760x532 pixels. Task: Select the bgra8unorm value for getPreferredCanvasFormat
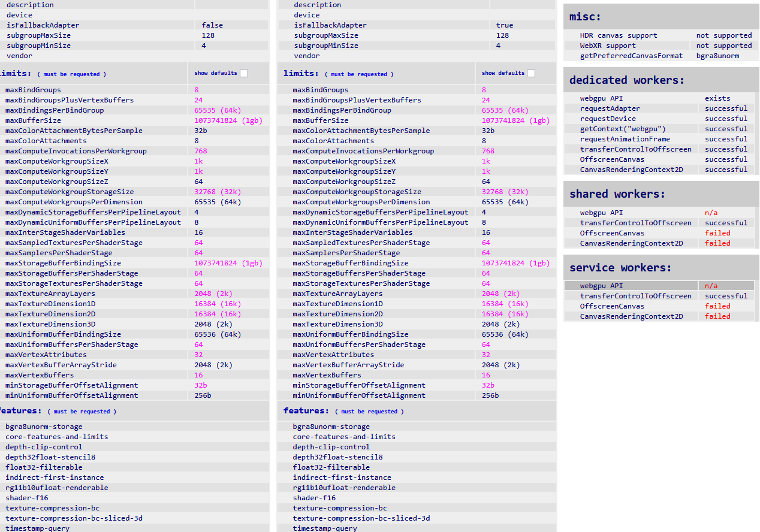click(717, 56)
